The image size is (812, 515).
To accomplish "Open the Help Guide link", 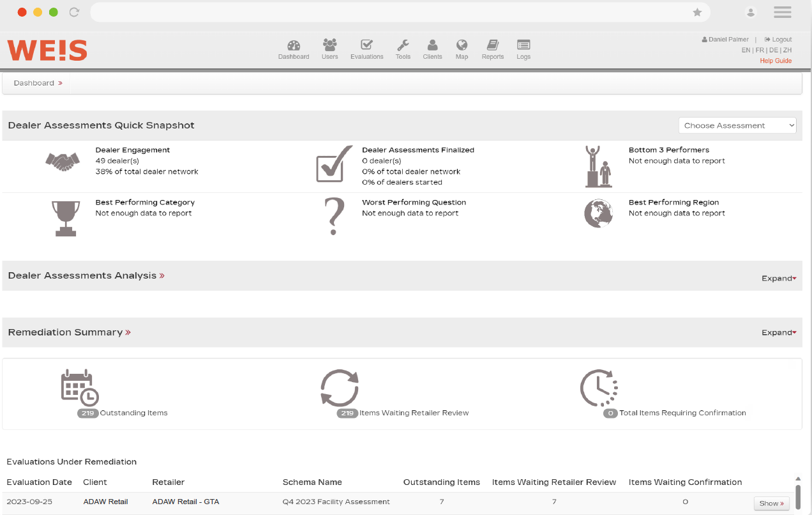I will [x=775, y=61].
